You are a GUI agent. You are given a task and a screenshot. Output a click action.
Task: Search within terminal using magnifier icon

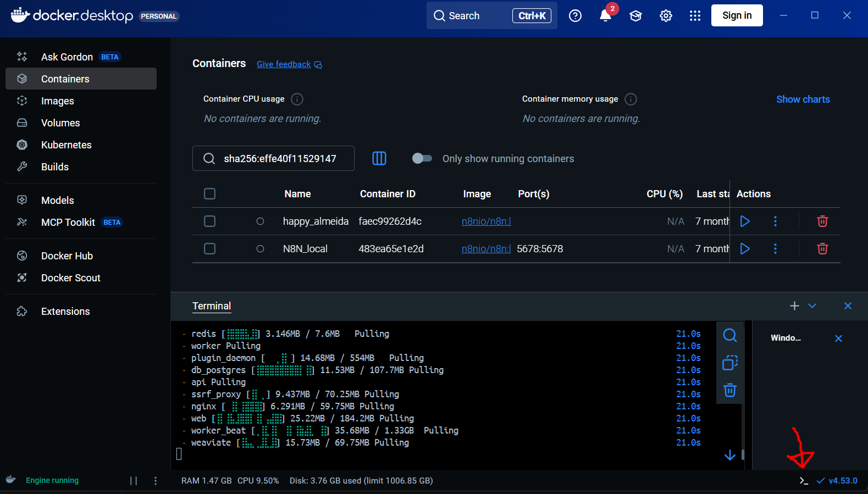pyautogui.click(x=729, y=335)
